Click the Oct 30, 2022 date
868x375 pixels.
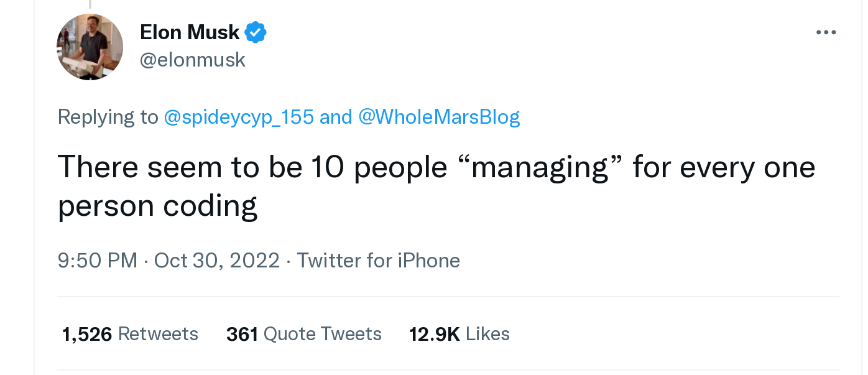coord(217,260)
